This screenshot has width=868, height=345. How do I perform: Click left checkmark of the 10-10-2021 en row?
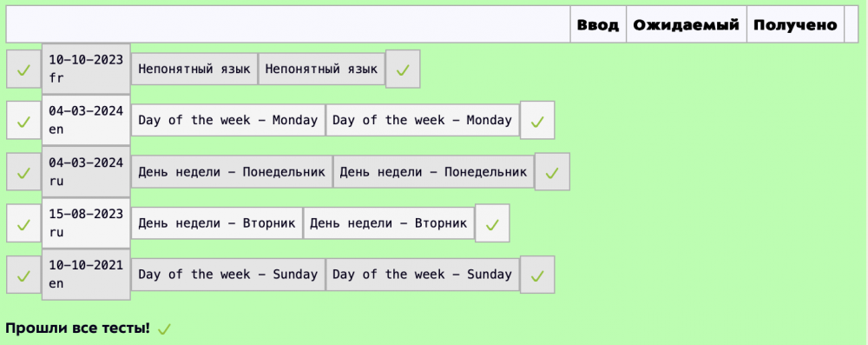[23, 275]
